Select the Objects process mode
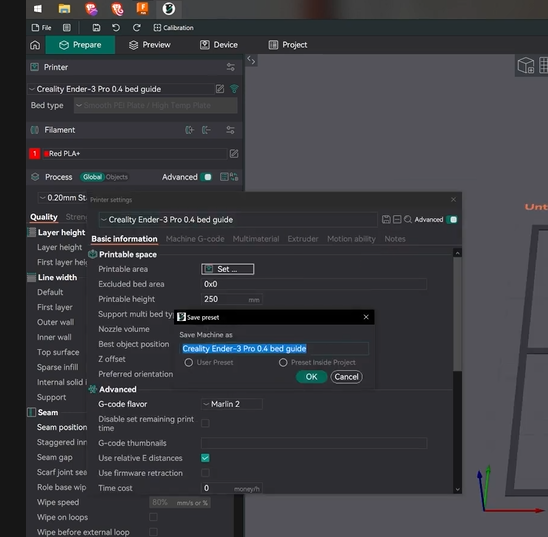Image resolution: width=548 pixels, height=537 pixels. tap(117, 177)
